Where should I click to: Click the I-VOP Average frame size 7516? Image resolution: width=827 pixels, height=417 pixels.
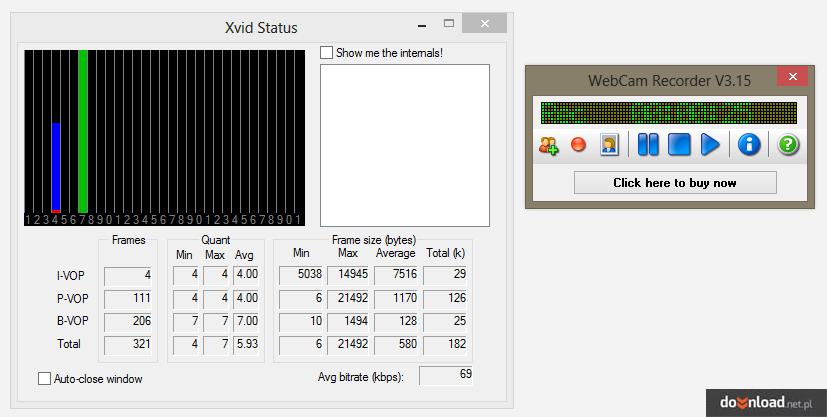click(396, 275)
